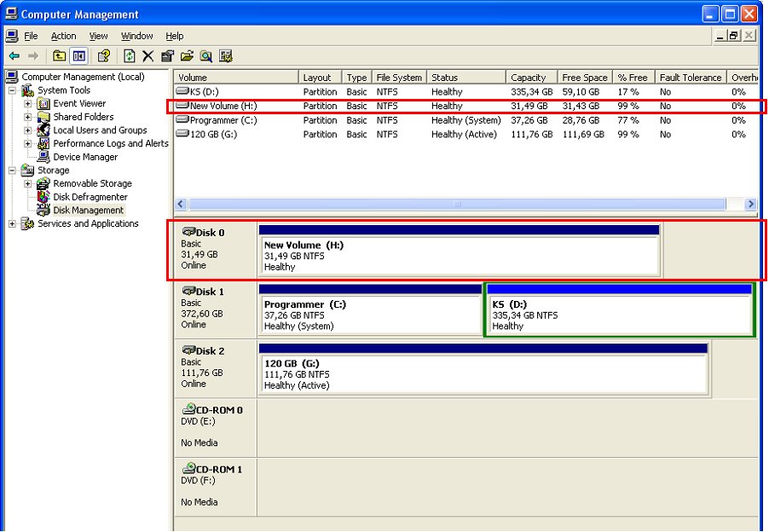Click the greyed Forward arrow icon
769x532 pixels.
[x=33, y=56]
